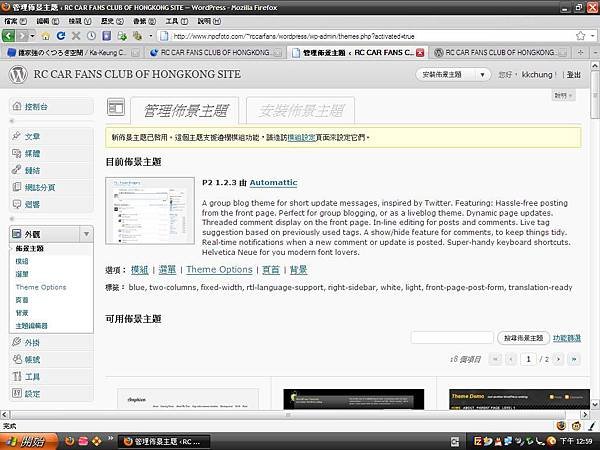Open 迴響 comments sidebar icon
Screen dimensions: 600x450
point(16,204)
